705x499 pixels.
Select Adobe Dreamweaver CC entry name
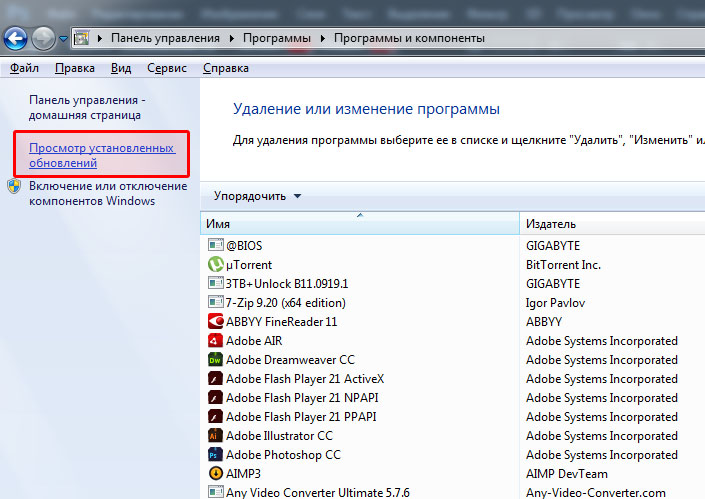[290, 360]
